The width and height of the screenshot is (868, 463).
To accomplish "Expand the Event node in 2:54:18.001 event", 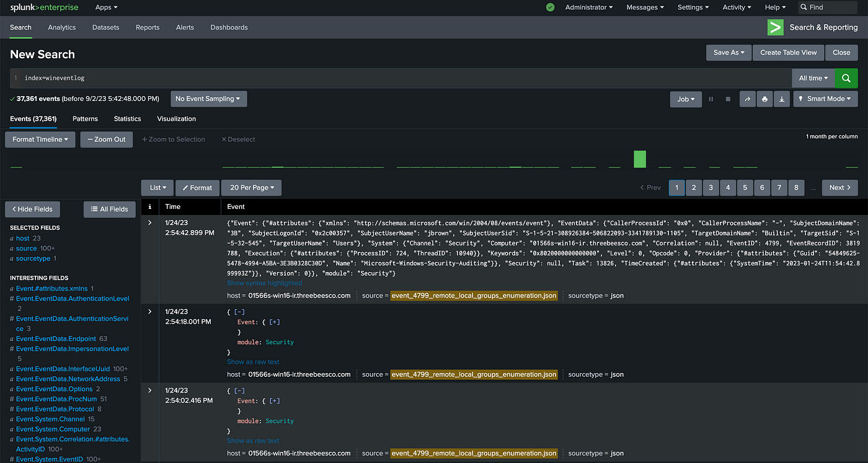I will click(274, 322).
